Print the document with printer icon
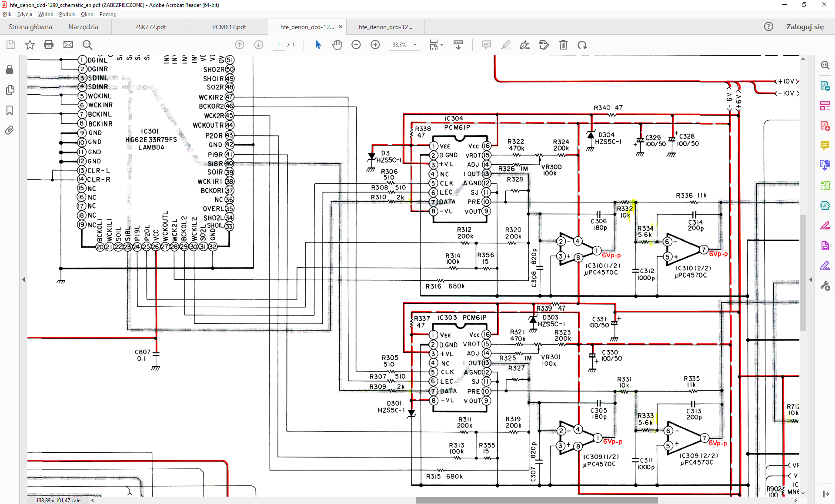This screenshot has height=504, width=835. point(49,45)
